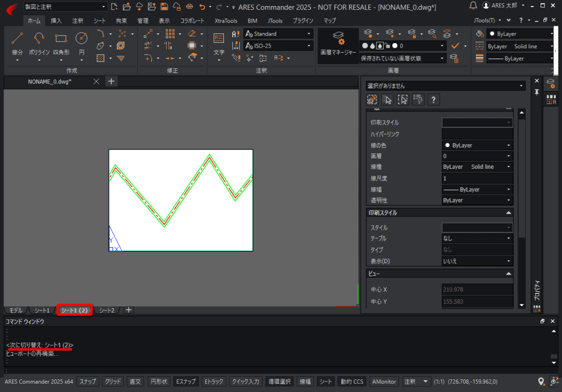Viewport: 562px width, 392px height.
Task: Toggle 直交 (Ortho) mode in status bar
Action: (x=135, y=382)
